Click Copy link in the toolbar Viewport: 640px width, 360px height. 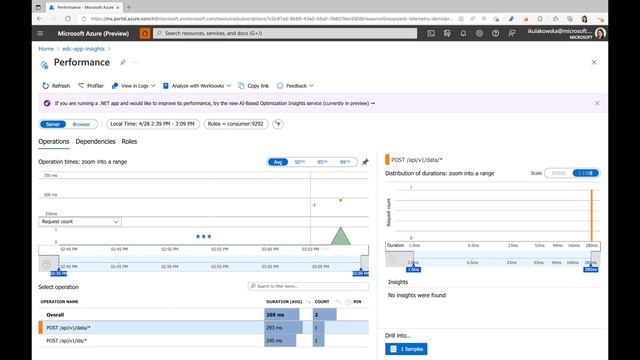coord(253,86)
